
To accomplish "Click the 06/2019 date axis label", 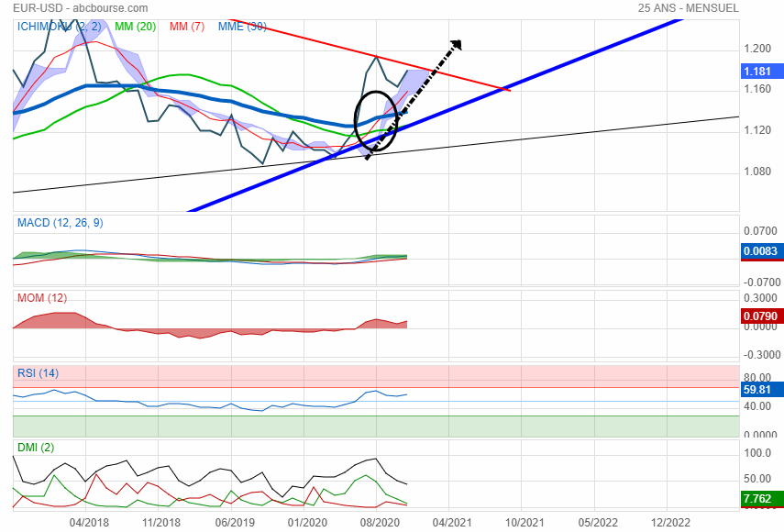I will [x=235, y=523].
